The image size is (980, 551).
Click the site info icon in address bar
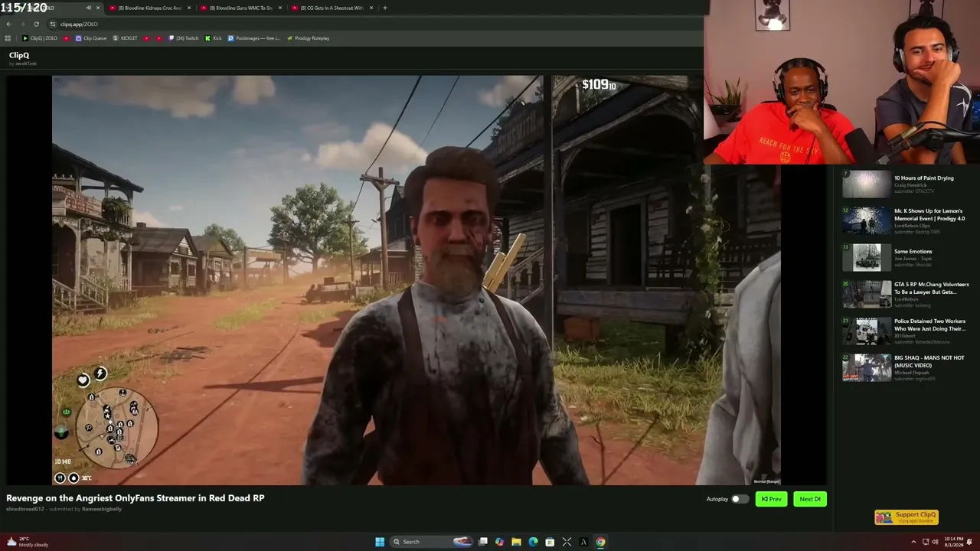(52, 24)
